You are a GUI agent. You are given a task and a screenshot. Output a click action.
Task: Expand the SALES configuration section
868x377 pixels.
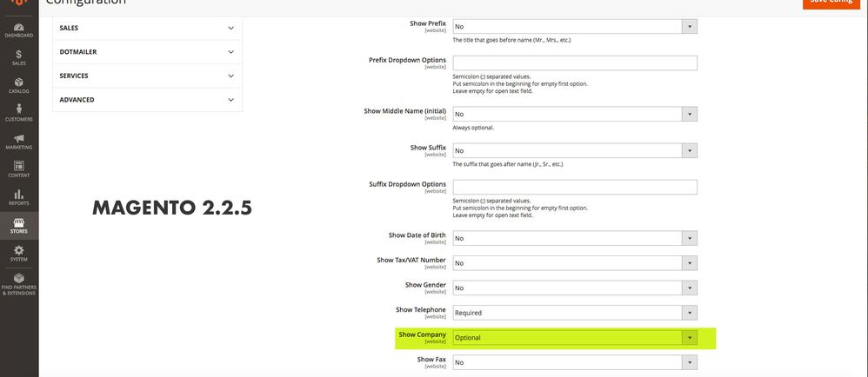[x=147, y=28]
